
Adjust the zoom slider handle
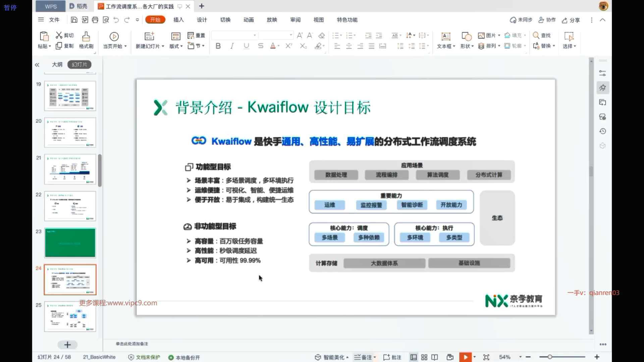[550, 357]
